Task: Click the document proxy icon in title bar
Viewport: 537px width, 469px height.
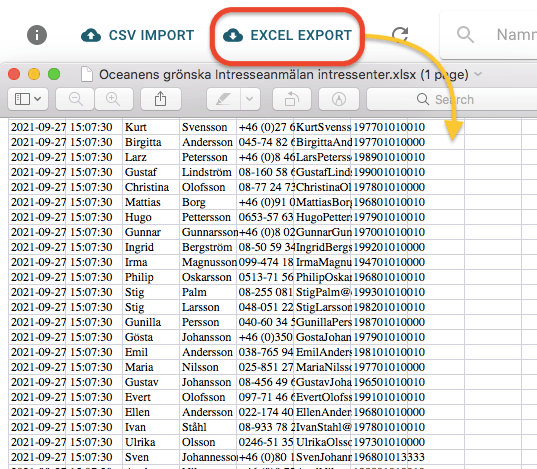Action: click(x=87, y=74)
